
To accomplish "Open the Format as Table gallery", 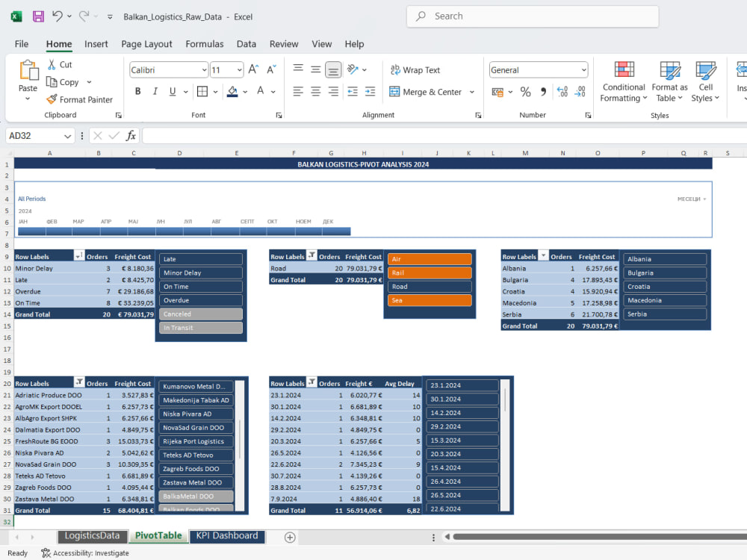I will 669,81.
